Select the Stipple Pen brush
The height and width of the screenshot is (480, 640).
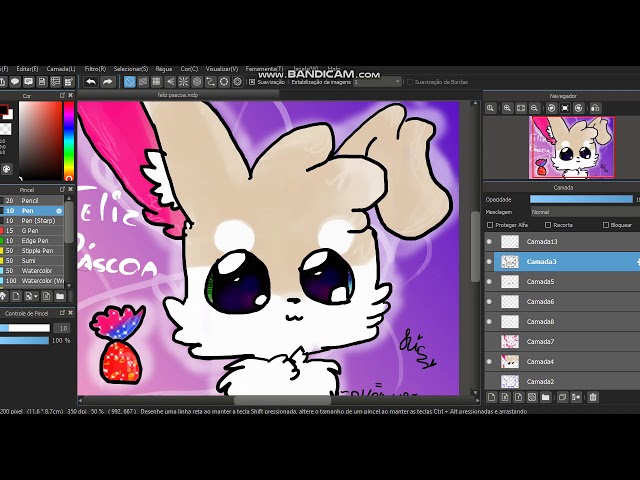(32, 251)
